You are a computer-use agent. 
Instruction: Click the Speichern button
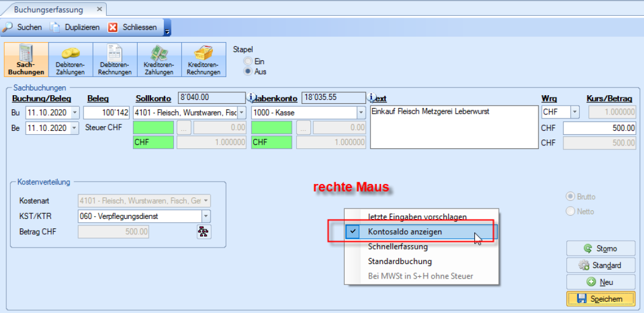[x=600, y=299]
